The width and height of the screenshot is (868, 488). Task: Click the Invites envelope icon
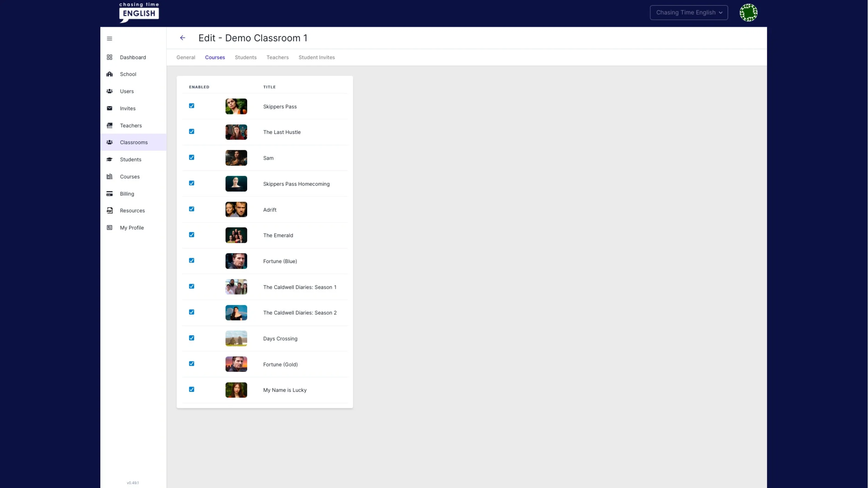click(x=109, y=108)
